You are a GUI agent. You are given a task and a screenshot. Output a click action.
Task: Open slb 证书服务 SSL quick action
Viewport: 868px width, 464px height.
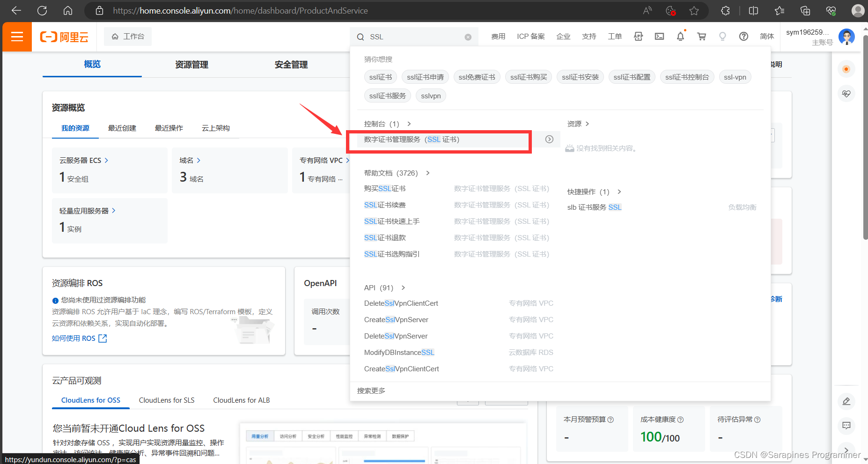[x=595, y=207]
